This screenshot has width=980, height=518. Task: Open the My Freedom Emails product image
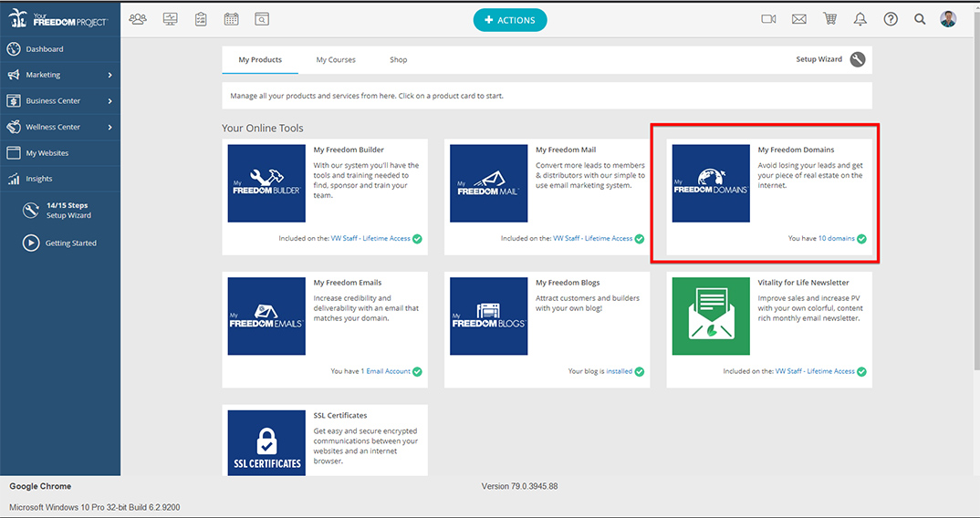266,316
